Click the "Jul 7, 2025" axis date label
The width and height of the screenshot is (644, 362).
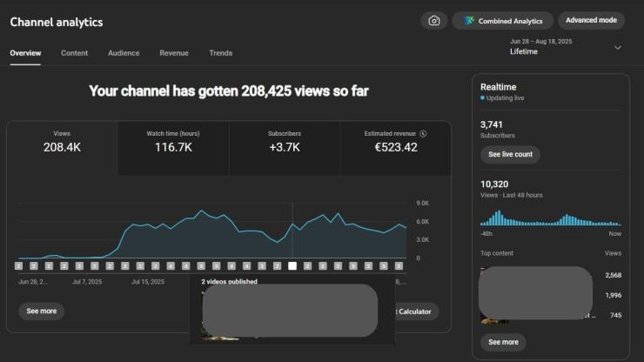click(x=87, y=282)
